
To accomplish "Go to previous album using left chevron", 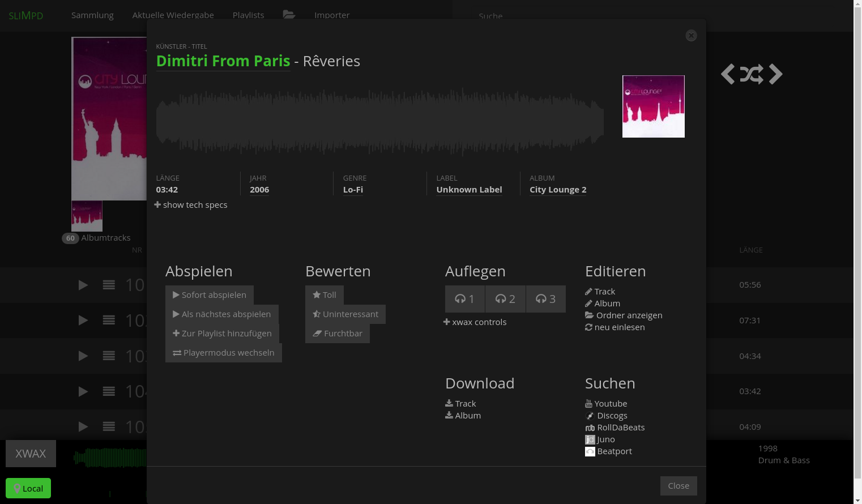I will (728, 74).
